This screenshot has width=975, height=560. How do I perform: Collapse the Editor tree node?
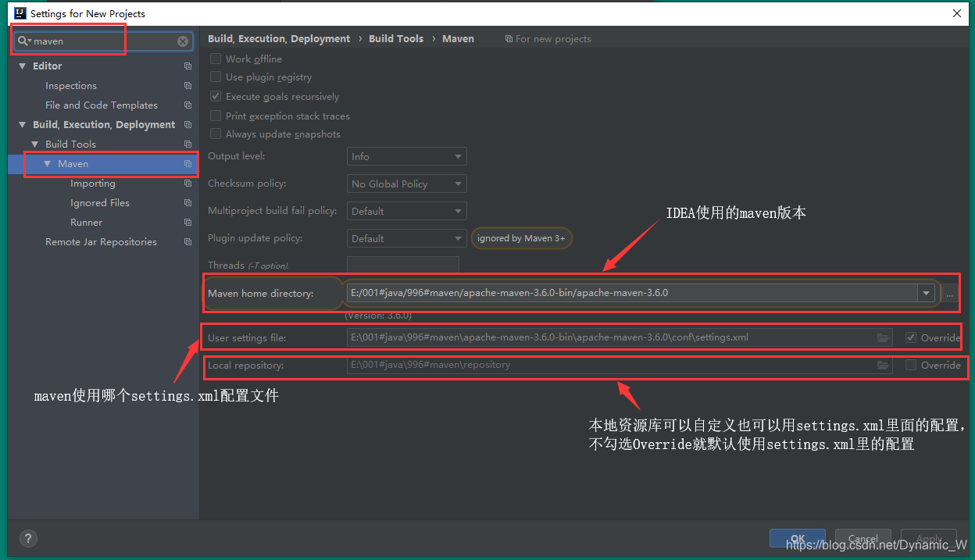(x=22, y=66)
